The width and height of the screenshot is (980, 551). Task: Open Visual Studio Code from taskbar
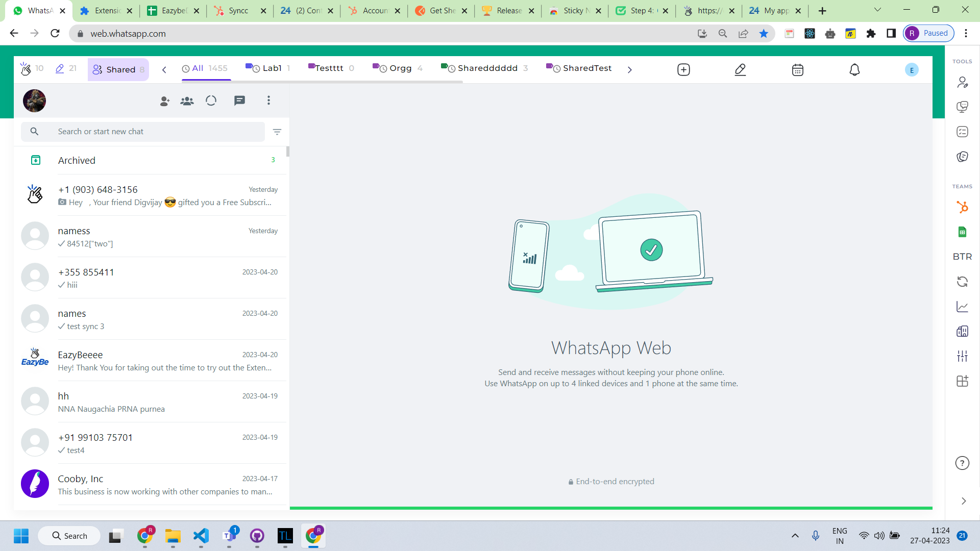pyautogui.click(x=201, y=536)
